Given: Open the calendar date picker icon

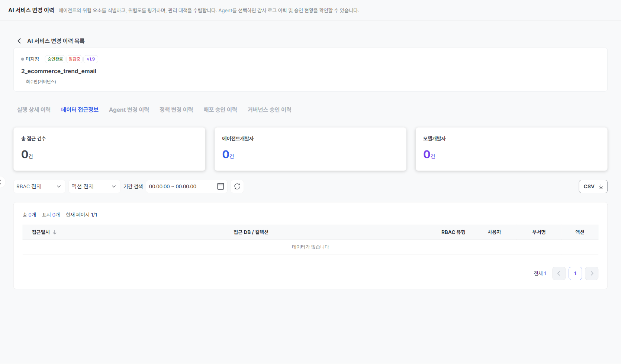Looking at the screenshot, I should pyautogui.click(x=221, y=186).
